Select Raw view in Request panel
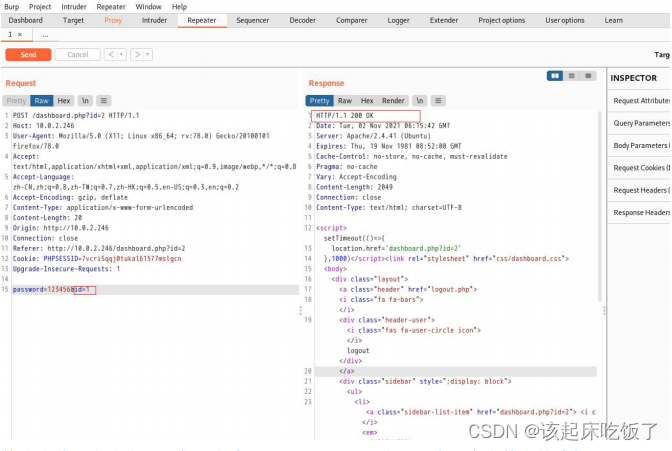 click(x=42, y=101)
